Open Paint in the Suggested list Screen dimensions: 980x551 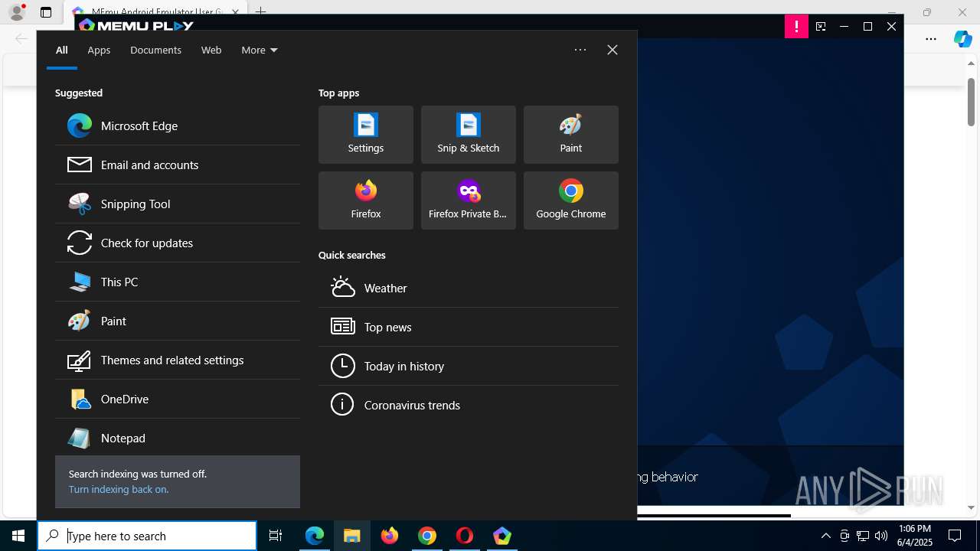(178, 321)
